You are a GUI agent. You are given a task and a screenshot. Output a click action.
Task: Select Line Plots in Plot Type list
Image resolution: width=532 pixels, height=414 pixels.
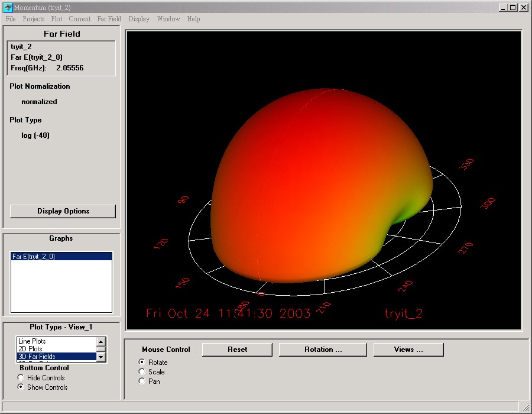(x=56, y=341)
